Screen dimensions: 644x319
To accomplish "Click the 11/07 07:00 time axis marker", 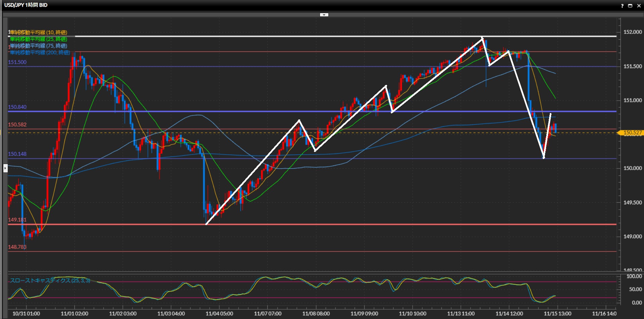I will [268, 314].
